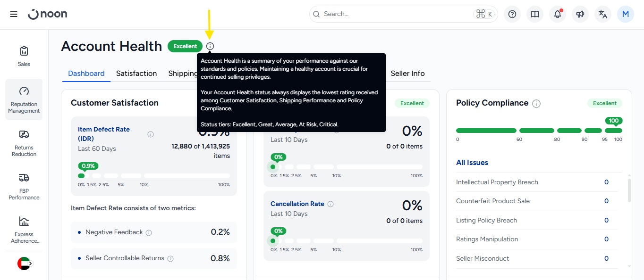Click the help question mark icon
The image size is (644, 280).
(512, 14)
